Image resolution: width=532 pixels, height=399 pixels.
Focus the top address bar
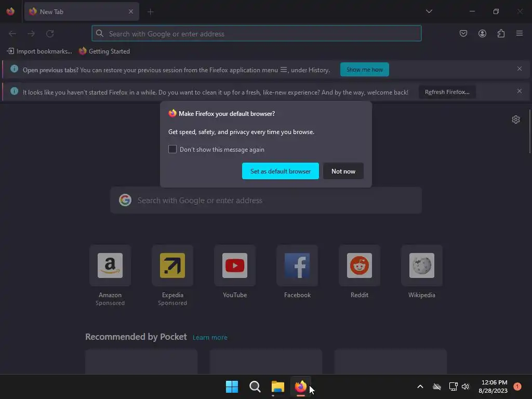(x=257, y=34)
